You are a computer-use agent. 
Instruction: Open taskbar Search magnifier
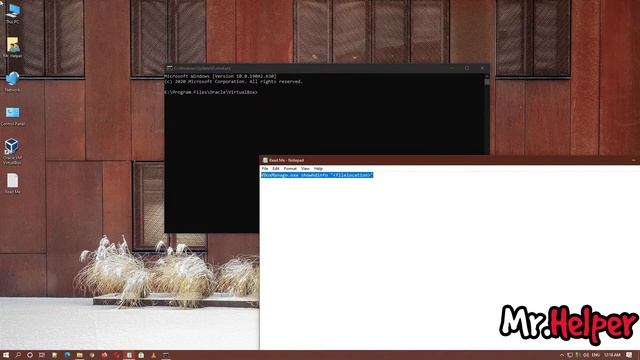click(18, 355)
